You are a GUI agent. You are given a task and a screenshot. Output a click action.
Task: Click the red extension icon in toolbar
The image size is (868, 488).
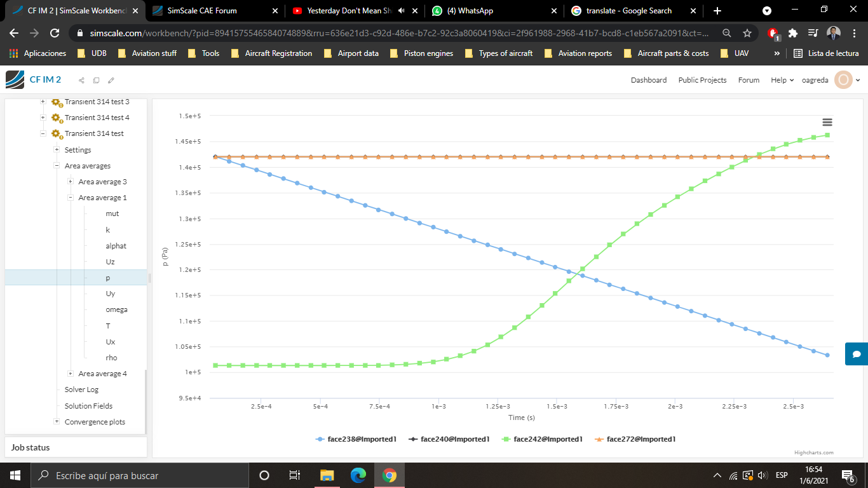pos(773,33)
